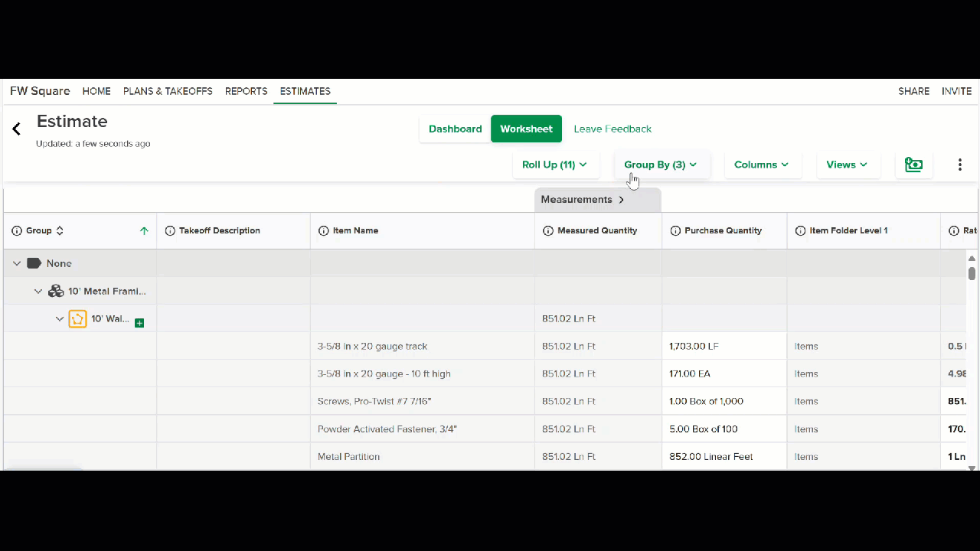Viewport: 980px width, 551px height.
Task: Click the vertical scrollbar thumb
Action: (x=972, y=273)
